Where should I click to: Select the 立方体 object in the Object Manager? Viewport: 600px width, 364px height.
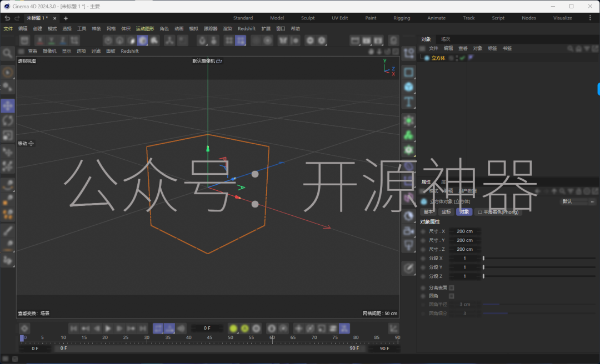(x=438, y=58)
